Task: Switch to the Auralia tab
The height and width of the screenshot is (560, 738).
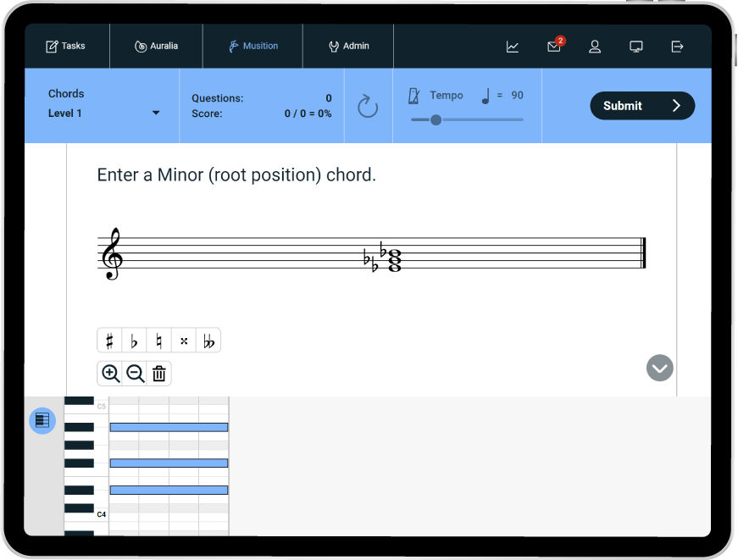Action: 156,47
